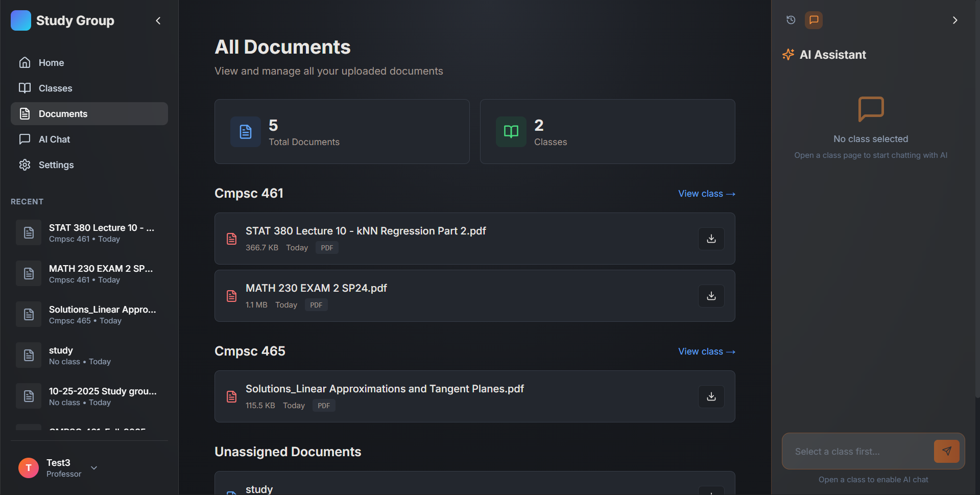Click PDF file icon of Solutions_Linear document
The image size is (980, 495).
click(231, 396)
